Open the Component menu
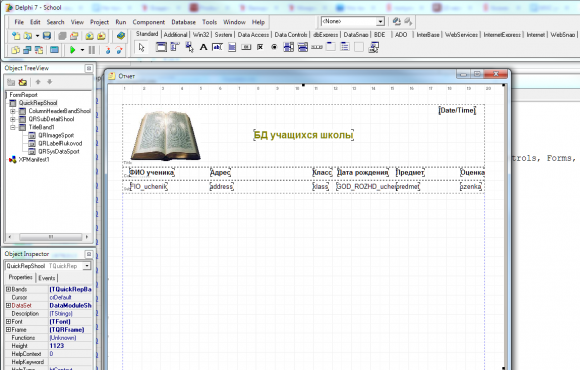The height and width of the screenshot is (370, 580). click(149, 22)
